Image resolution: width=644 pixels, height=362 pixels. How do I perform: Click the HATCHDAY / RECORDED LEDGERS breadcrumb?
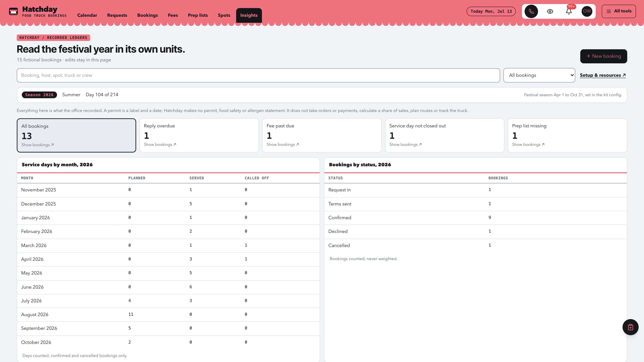pyautogui.click(x=53, y=38)
